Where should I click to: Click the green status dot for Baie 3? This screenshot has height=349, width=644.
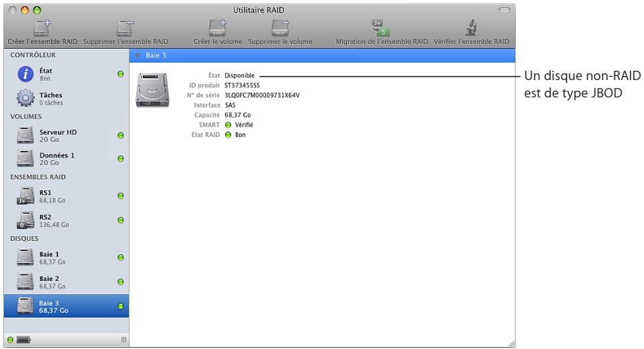[121, 306]
